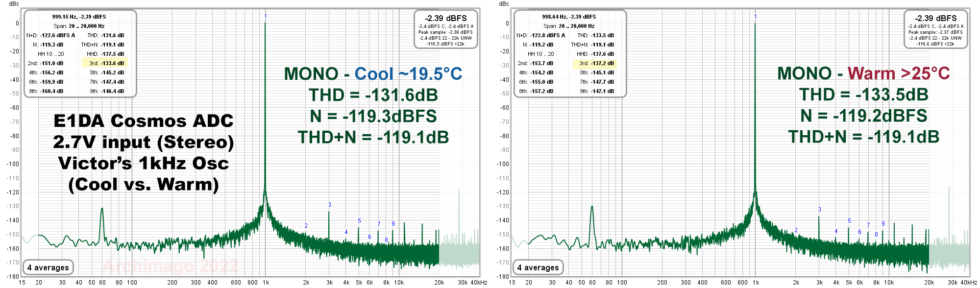Click the '999.15 Hz, -2.39 dBFS' fundamental readout
980x288 pixels.
click(x=79, y=17)
